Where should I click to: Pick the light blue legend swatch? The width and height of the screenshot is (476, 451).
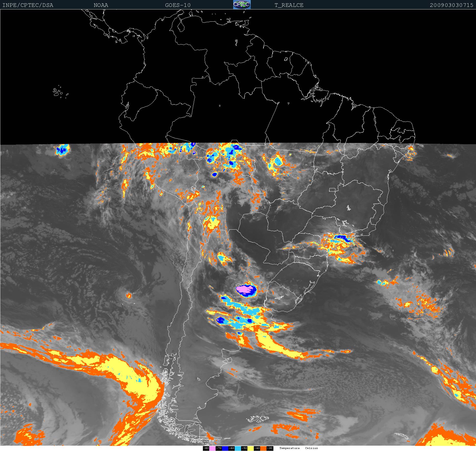tap(238, 448)
